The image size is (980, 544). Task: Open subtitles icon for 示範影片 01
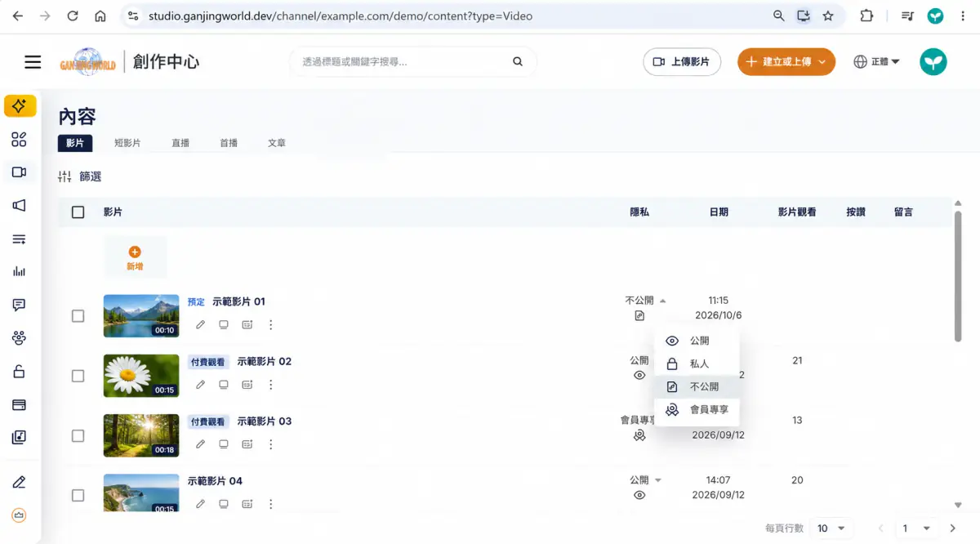pyautogui.click(x=247, y=325)
